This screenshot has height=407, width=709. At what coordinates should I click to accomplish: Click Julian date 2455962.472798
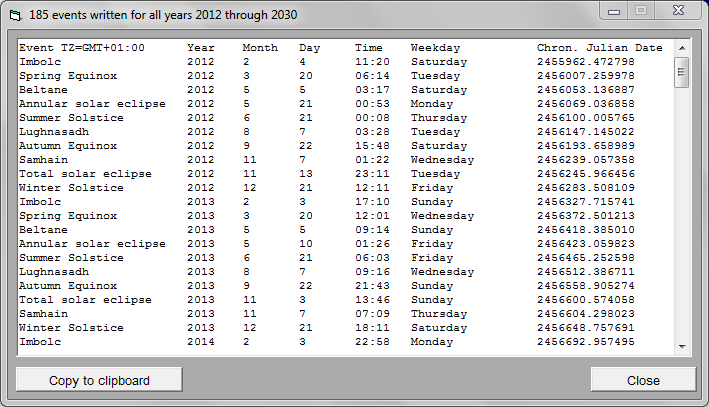point(586,62)
